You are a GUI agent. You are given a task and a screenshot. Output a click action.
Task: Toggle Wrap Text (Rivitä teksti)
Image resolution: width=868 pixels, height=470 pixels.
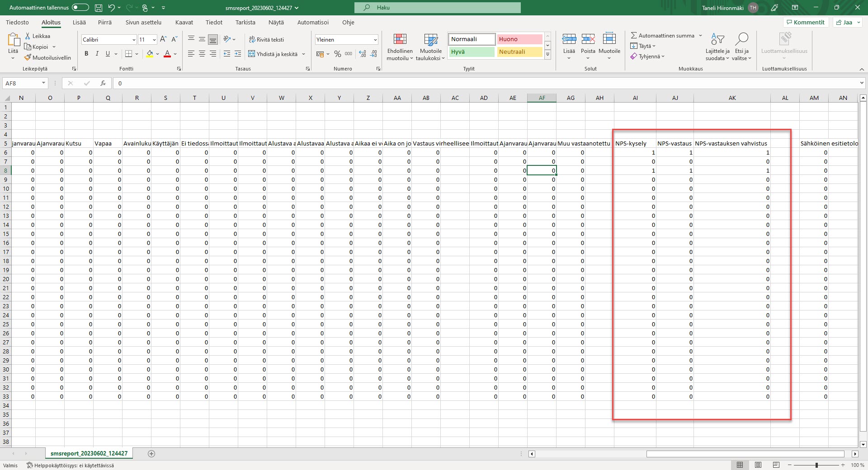267,39
